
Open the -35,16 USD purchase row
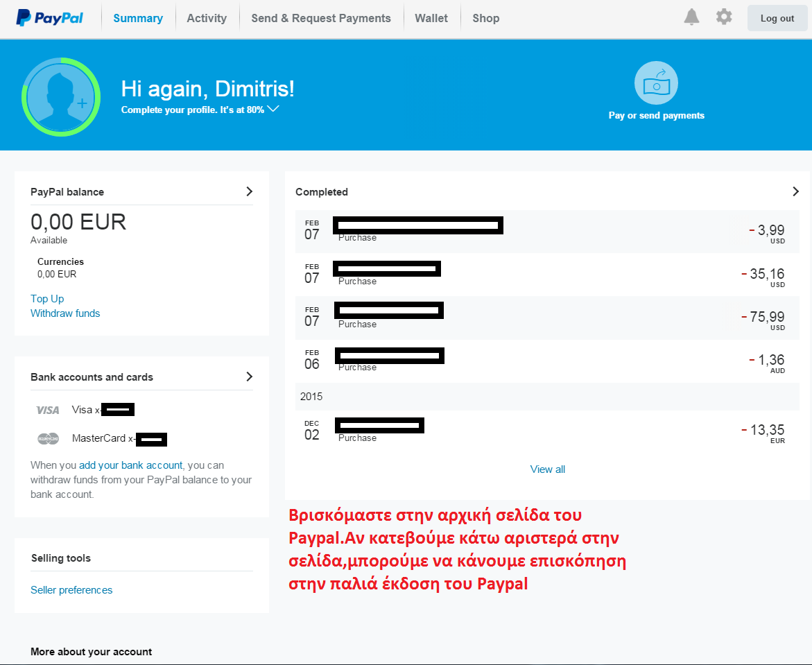[547, 275]
